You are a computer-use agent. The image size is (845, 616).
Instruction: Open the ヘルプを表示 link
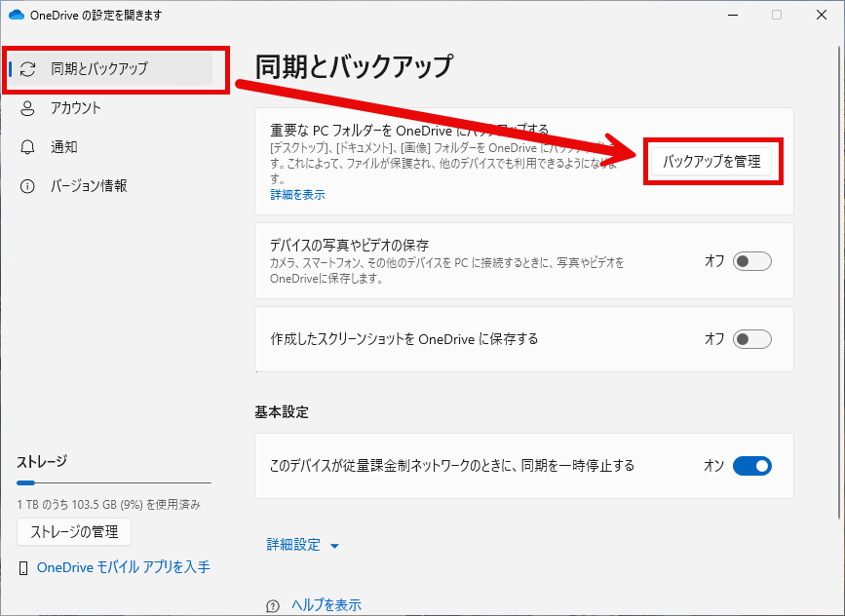(326, 605)
